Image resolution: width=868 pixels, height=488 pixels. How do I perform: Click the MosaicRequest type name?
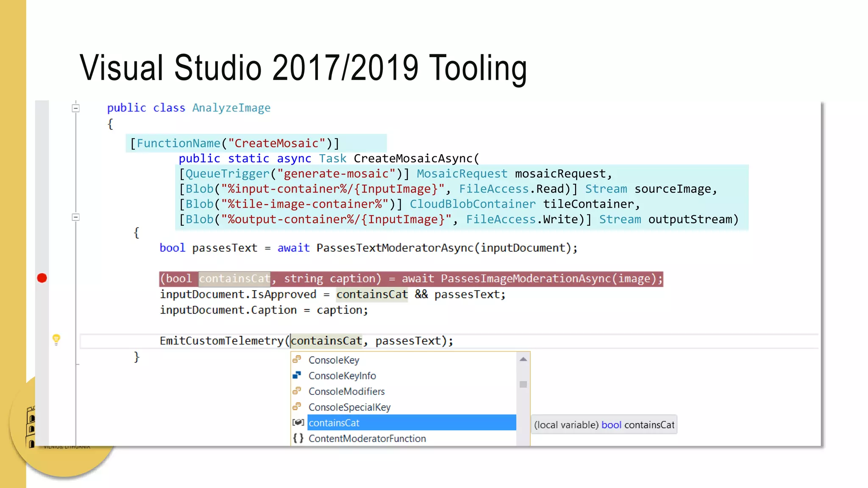[462, 174]
